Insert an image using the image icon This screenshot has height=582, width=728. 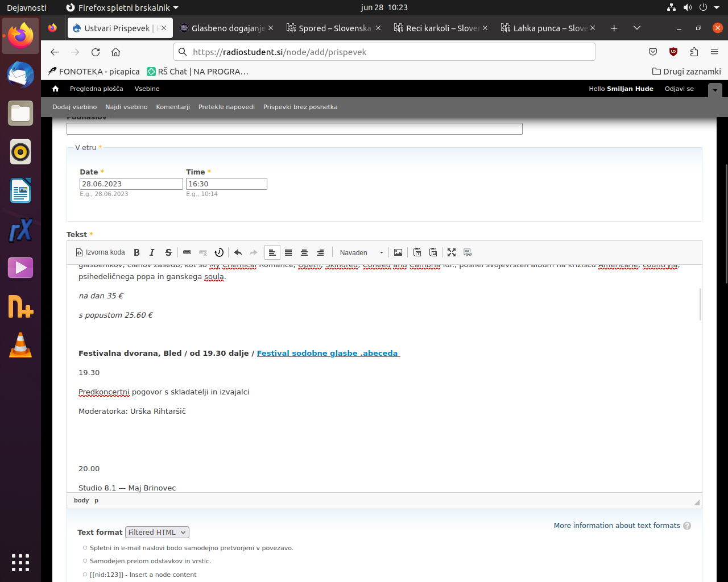pos(398,252)
